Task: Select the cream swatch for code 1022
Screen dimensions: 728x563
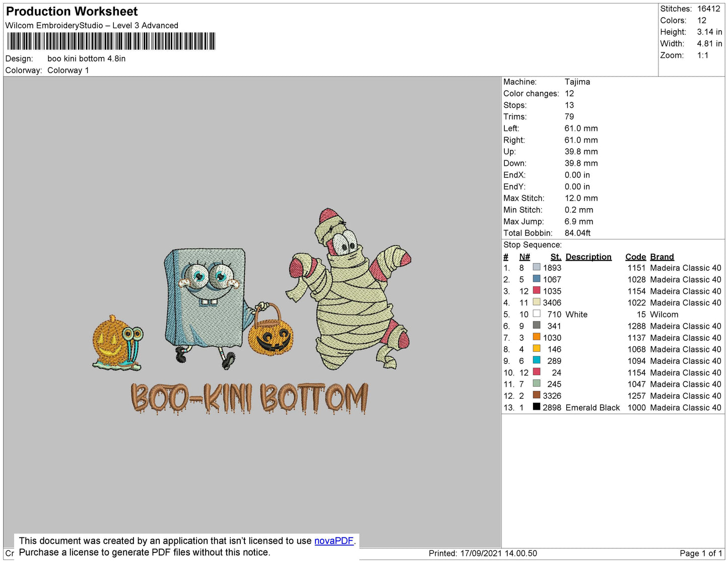Action: coord(537,302)
